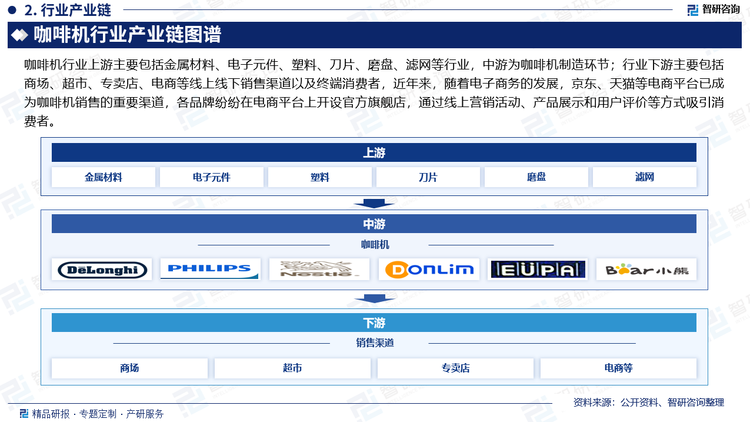Image resolution: width=750 pixels, height=422 pixels.
Task: Click the paragraph line starting 为咖啡机销售的重要渠道
Action: [374, 102]
